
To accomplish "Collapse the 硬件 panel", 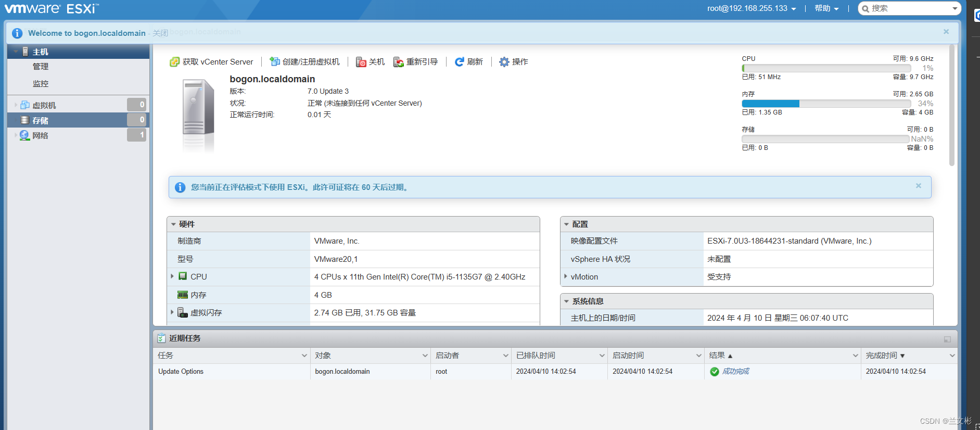I will click(x=173, y=224).
